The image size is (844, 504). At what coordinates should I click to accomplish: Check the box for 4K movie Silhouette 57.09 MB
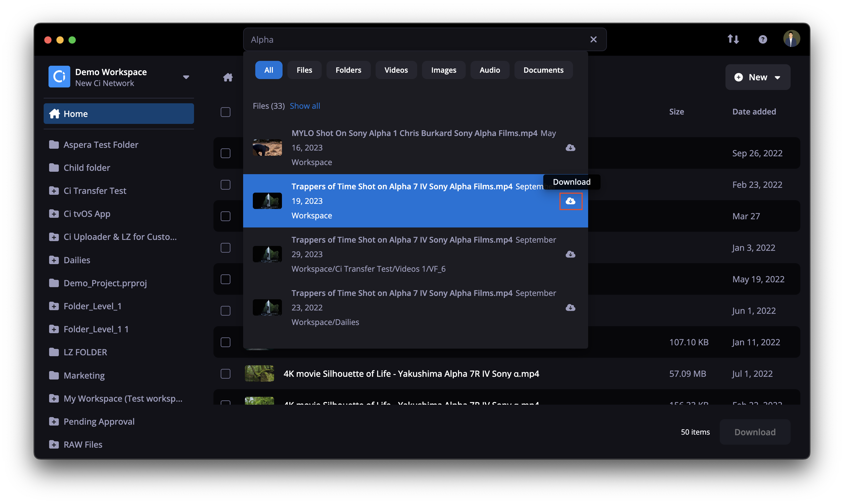[225, 374]
